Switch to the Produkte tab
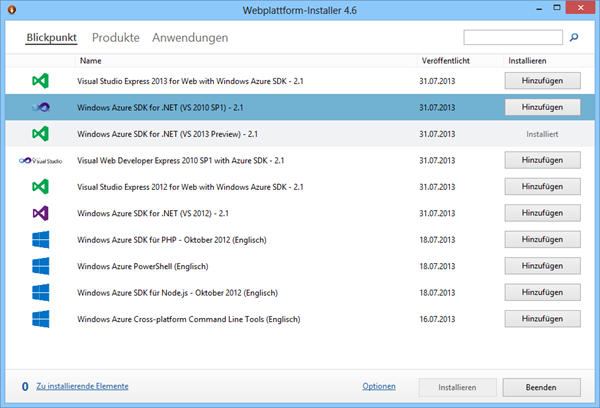This screenshot has width=600, height=408. point(115,38)
